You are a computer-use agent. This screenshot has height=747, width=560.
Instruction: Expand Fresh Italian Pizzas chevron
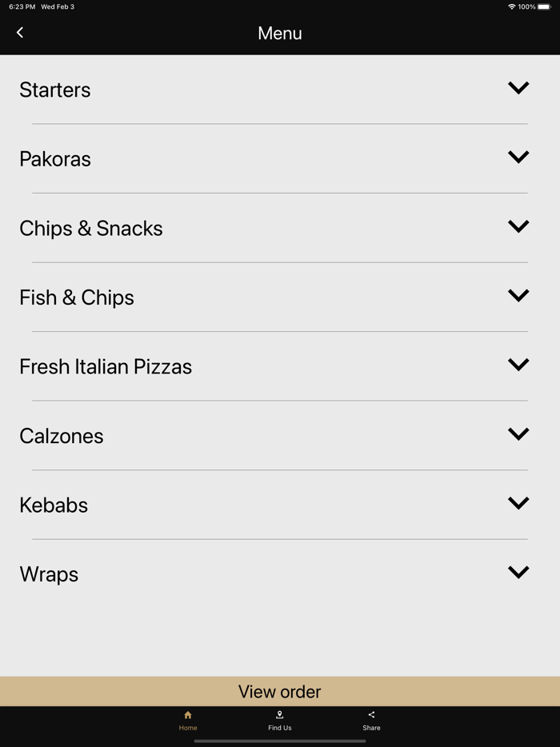[518, 365]
